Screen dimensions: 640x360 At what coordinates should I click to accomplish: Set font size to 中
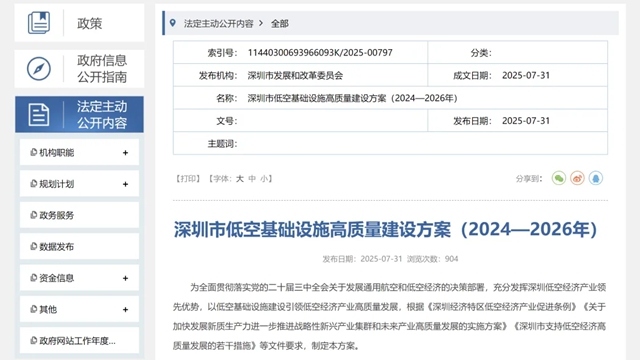click(252, 179)
